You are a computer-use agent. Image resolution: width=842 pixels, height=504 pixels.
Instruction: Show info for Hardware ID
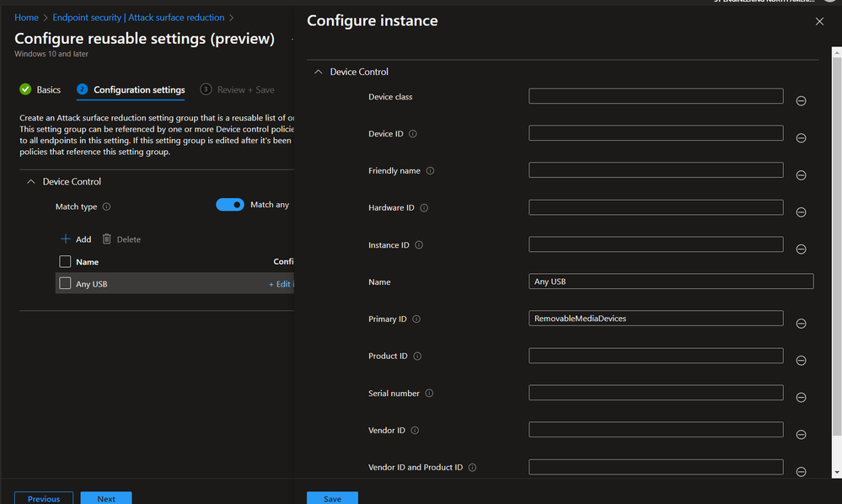[424, 207]
